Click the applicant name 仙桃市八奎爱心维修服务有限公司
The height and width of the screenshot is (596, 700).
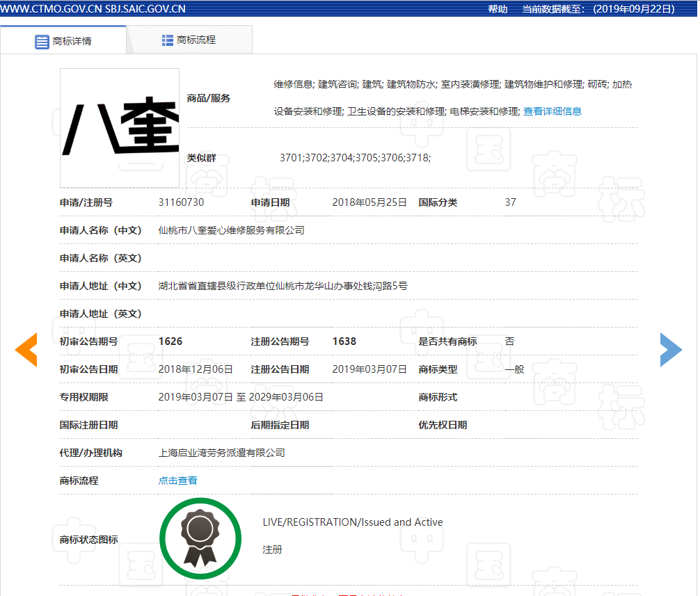[231, 230]
